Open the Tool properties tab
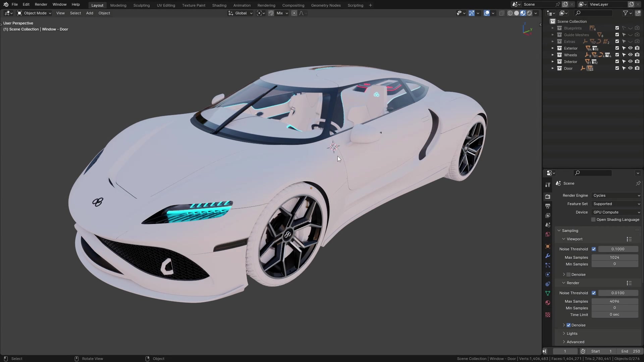Image resolution: width=644 pixels, height=362 pixels. tap(548, 185)
